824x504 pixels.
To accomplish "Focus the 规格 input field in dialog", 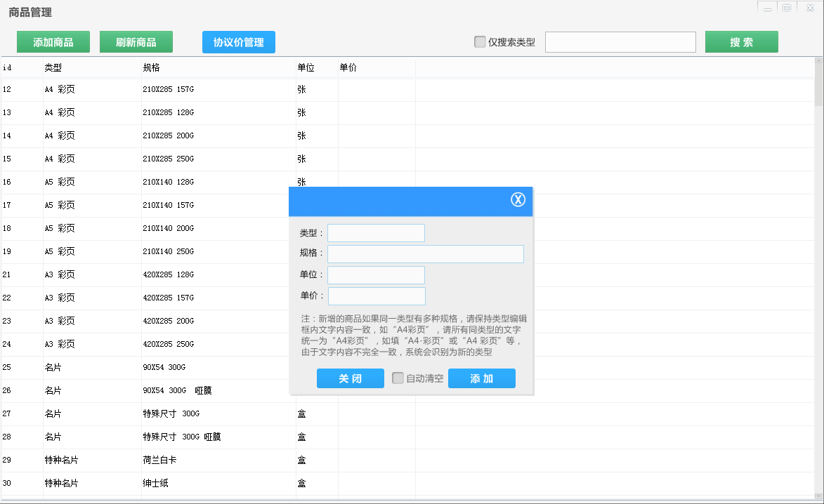I will pos(425,254).
